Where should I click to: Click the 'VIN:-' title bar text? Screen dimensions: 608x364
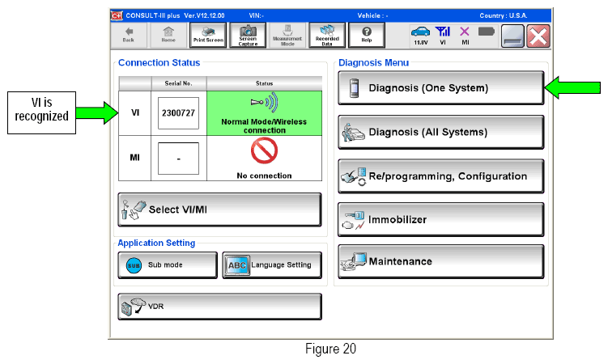(x=257, y=15)
